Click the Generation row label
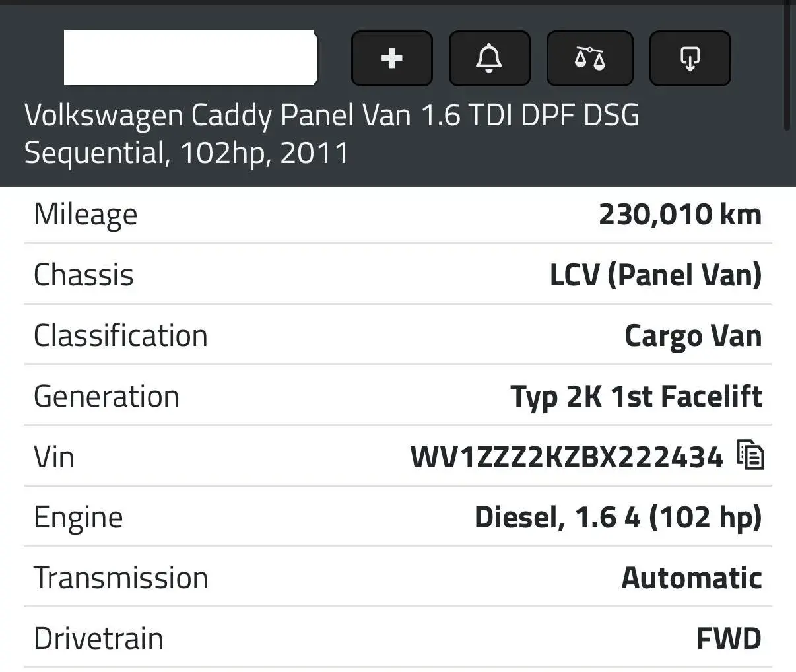This screenshot has height=672, width=796. pos(106,397)
